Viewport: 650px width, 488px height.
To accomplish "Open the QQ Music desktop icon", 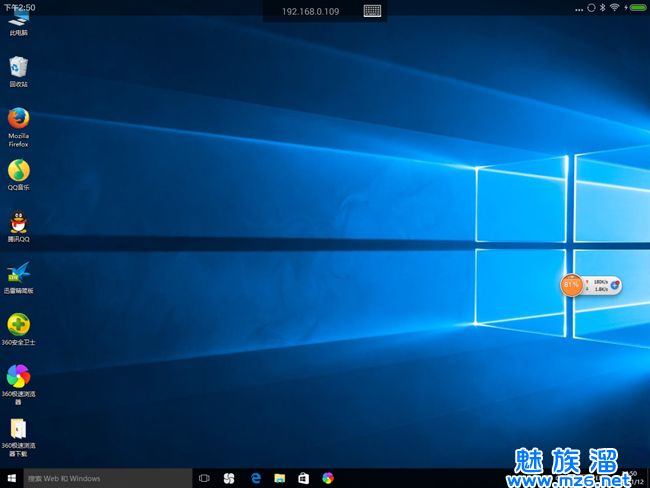I will point(19,175).
